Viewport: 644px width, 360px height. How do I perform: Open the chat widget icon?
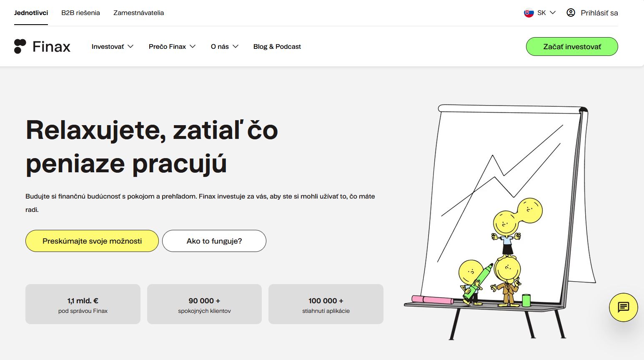point(623,307)
